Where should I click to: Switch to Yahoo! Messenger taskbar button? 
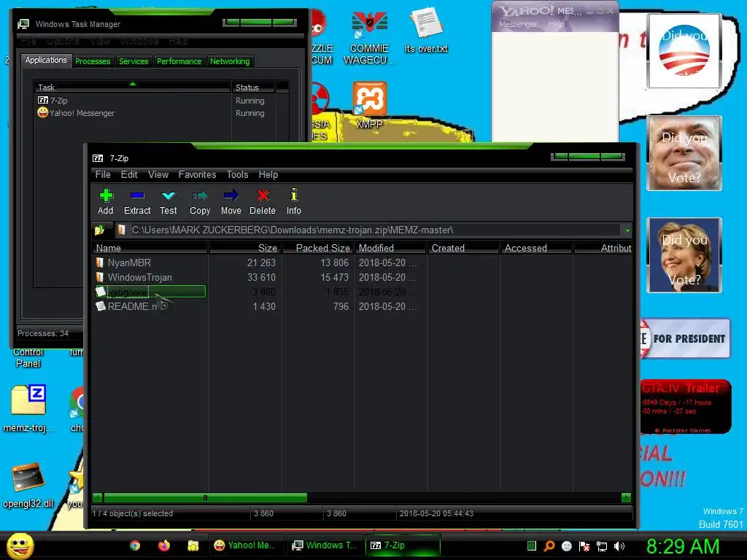point(247,545)
